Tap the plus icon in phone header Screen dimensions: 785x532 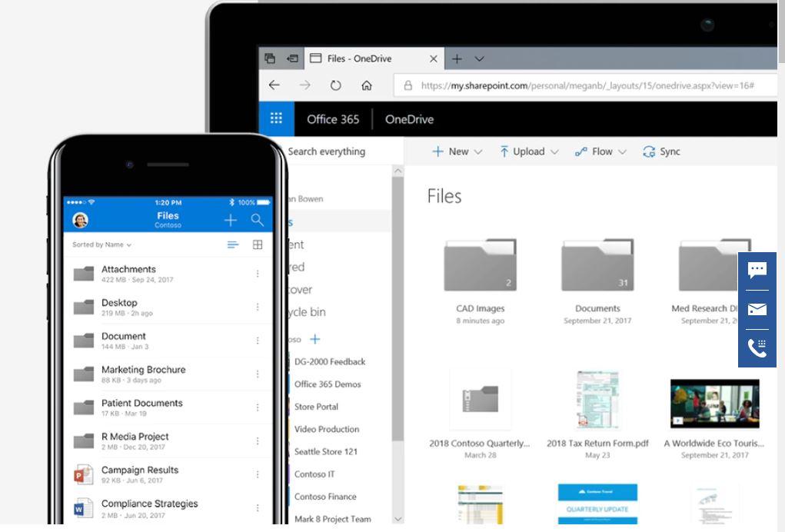(x=231, y=220)
